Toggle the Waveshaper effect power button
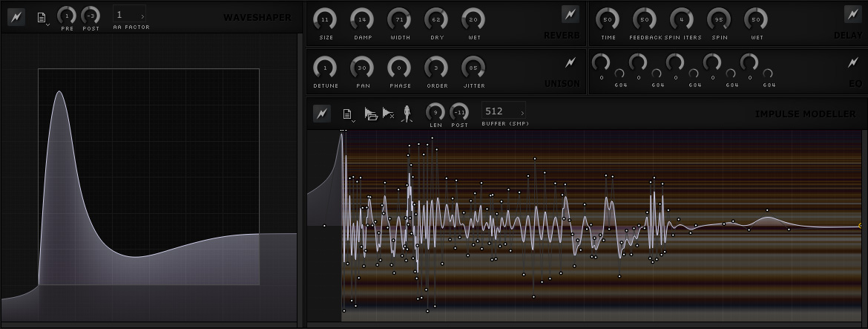 pos(16,17)
